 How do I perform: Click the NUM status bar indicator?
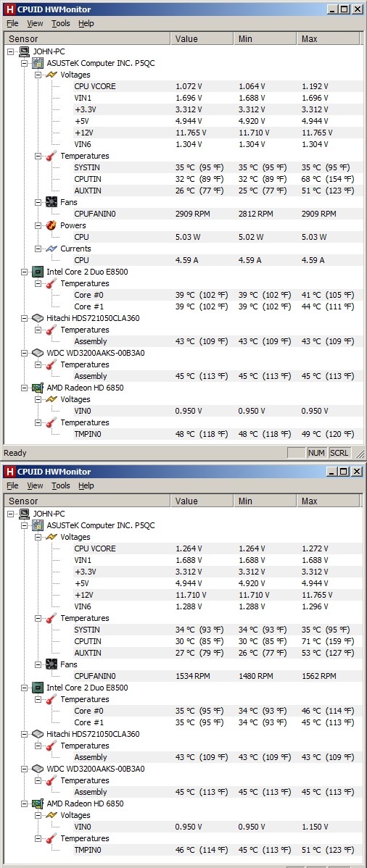pyautogui.click(x=316, y=453)
